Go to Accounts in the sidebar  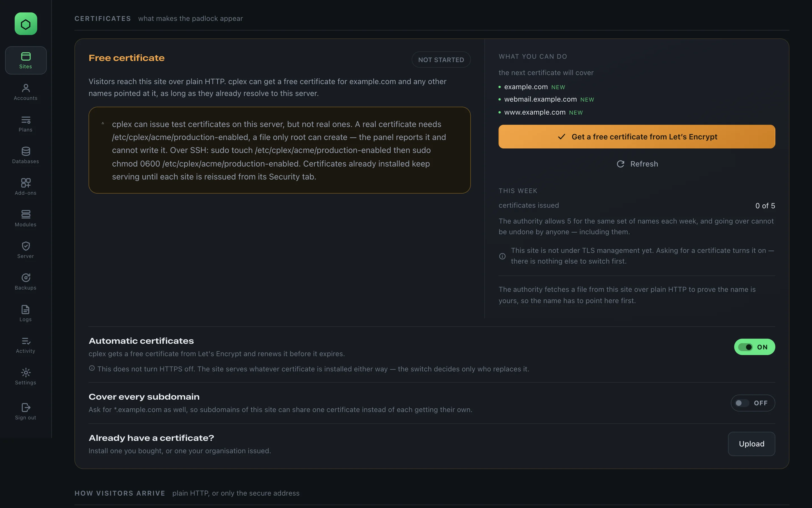coord(26,92)
